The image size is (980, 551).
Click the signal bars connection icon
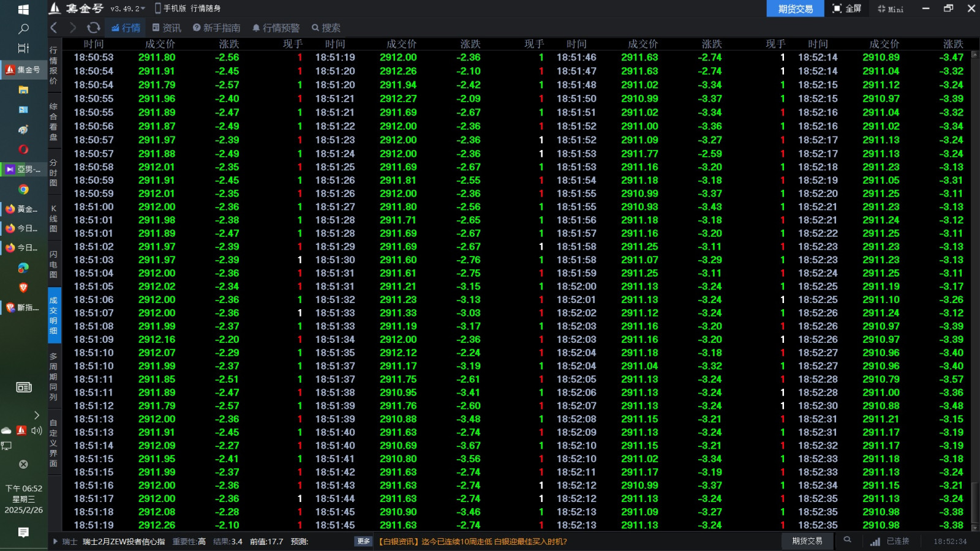(x=875, y=541)
